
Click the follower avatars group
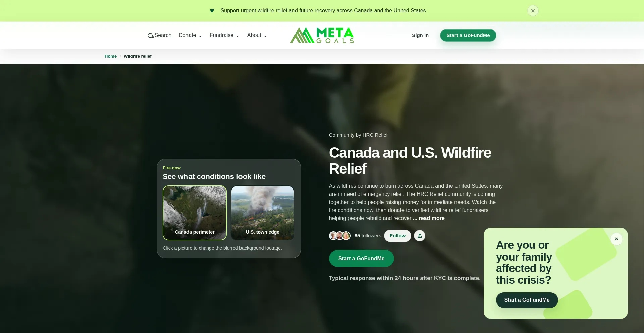click(x=340, y=236)
